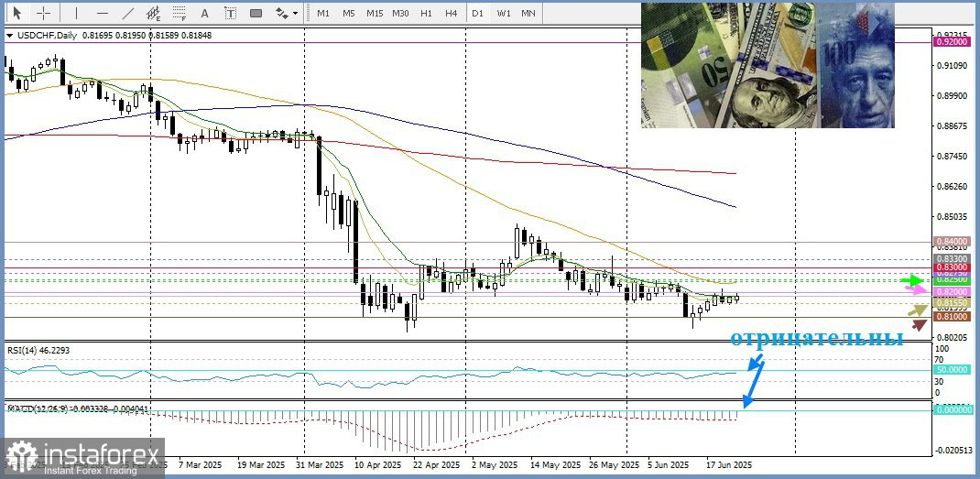Toggle the H1 timeframe button

426,13
